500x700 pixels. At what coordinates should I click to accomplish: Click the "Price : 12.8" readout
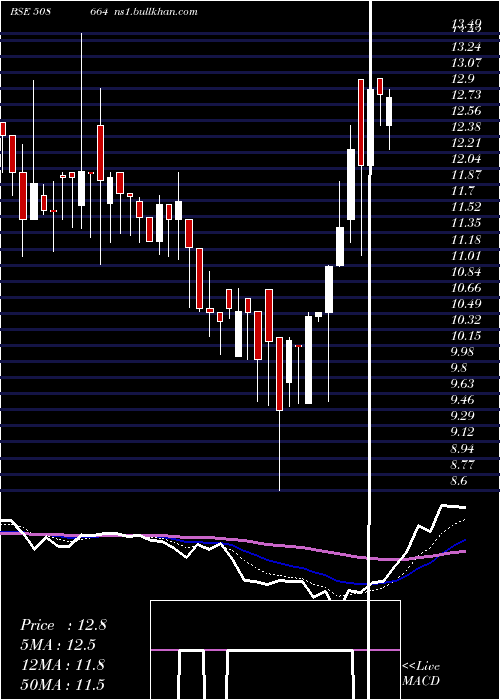pos(63,625)
